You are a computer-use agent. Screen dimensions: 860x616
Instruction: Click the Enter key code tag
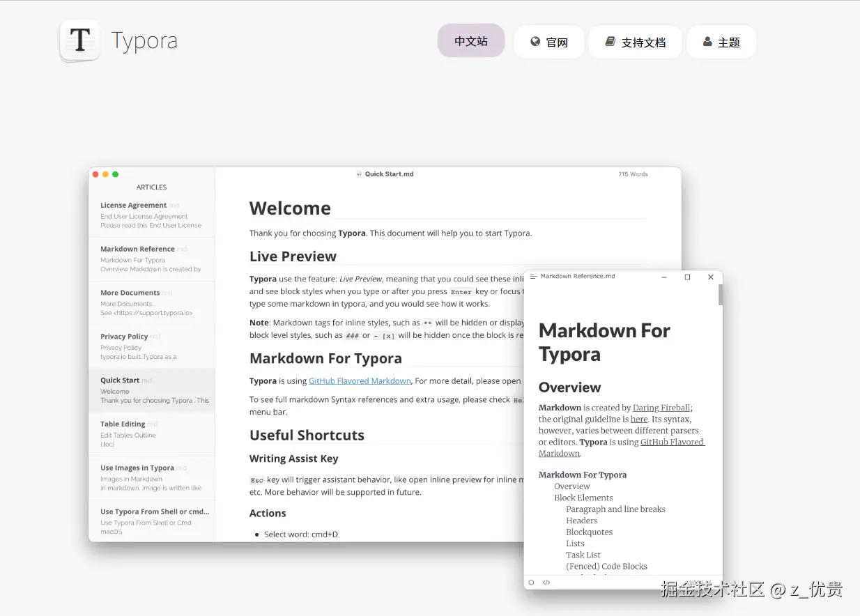(461, 292)
